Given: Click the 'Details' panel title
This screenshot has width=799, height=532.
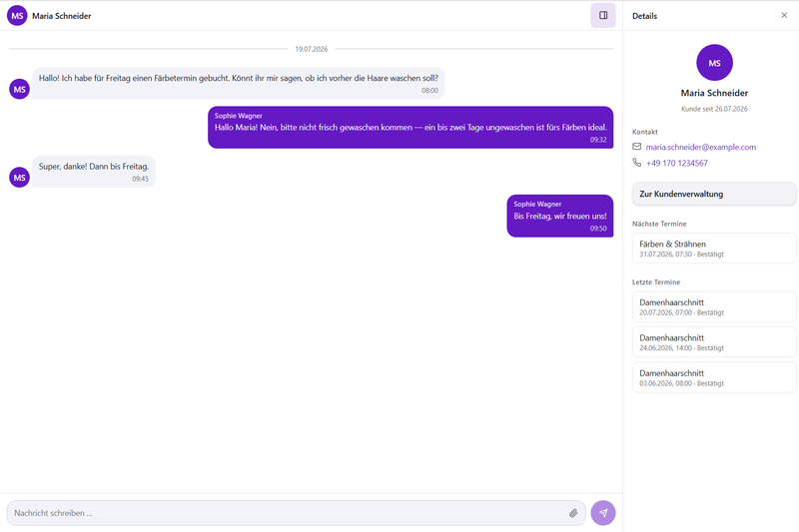Looking at the screenshot, I should (644, 16).
